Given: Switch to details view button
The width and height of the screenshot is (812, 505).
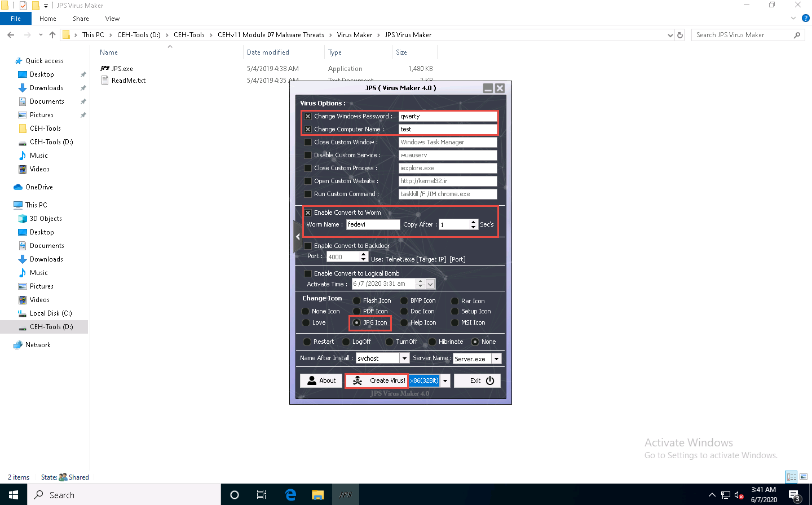Looking at the screenshot, I should 792,477.
